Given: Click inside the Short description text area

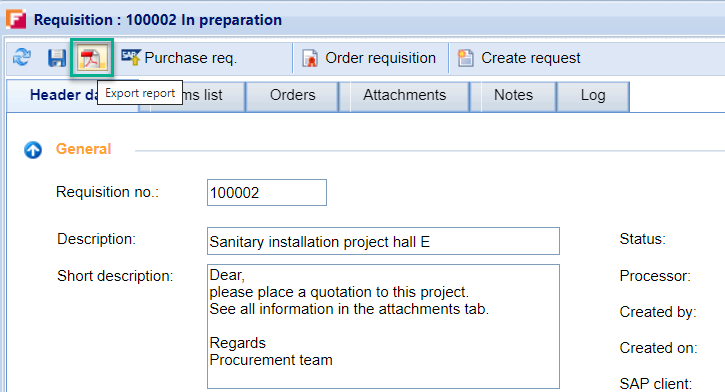Looking at the screenshot, I should click(383, 326).
